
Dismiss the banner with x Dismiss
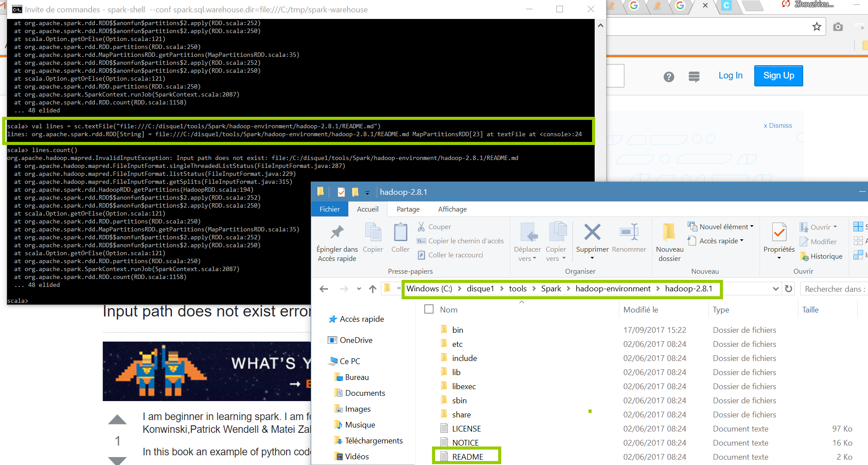[778, 126]
